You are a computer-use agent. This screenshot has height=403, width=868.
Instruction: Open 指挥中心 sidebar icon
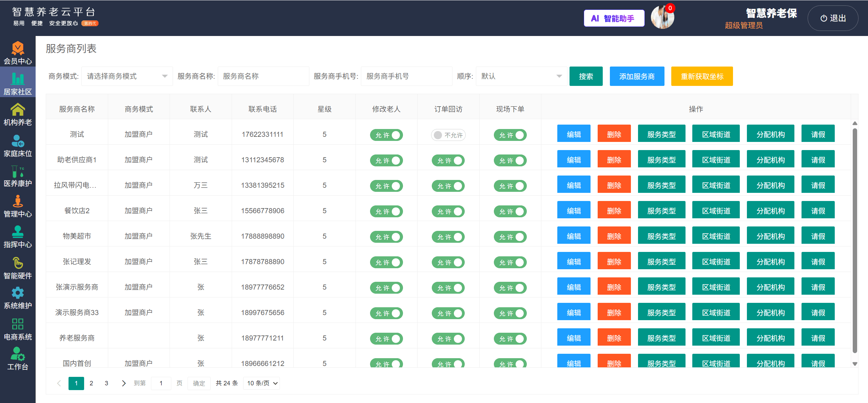(x=18, y=232)
